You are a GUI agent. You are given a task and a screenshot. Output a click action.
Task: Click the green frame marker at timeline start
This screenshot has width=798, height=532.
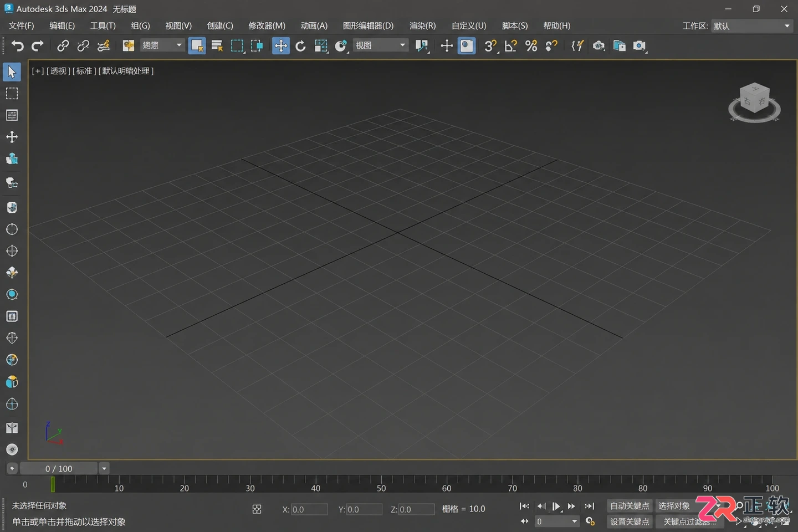[x=53, y=484]
